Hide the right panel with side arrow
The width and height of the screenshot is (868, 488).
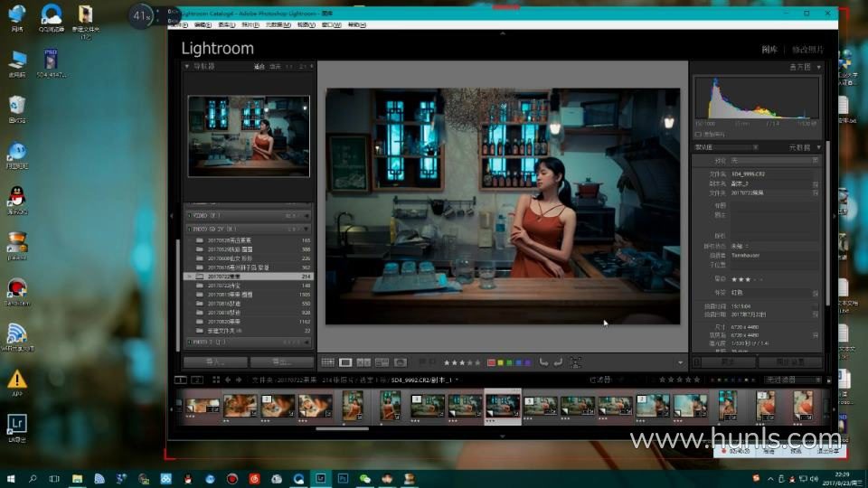[x=835, y=216]
